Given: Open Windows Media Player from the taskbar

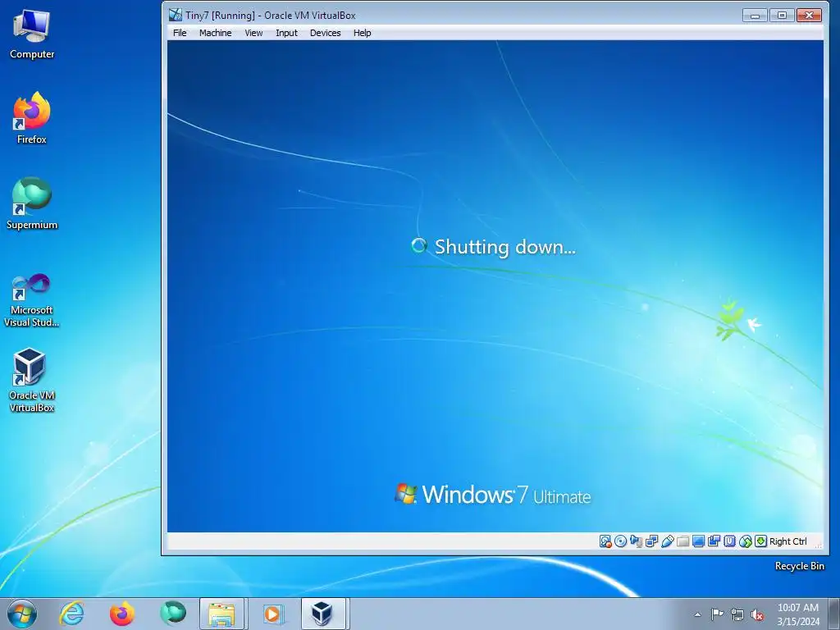Looking at the screenshot, I should (272, 614).
